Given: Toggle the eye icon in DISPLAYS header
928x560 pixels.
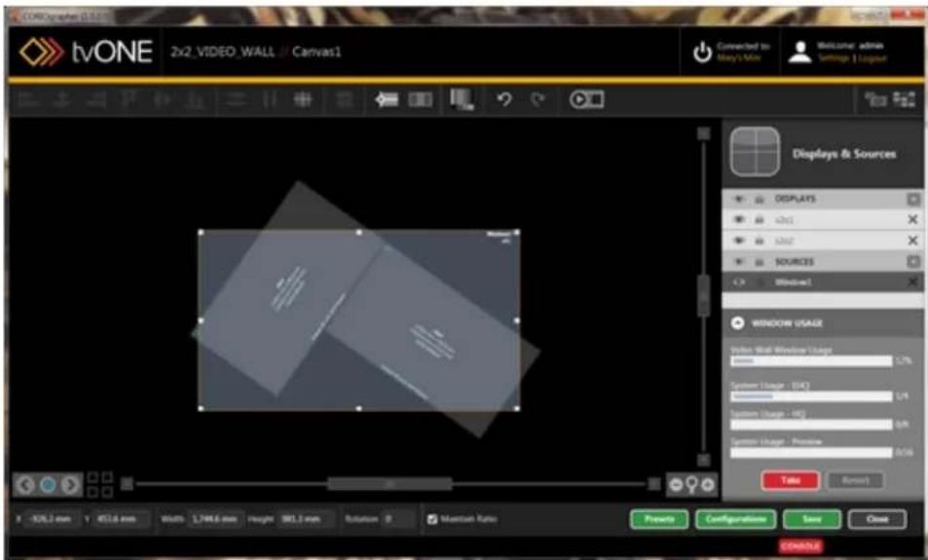Looking at the screenshot, I should coord(739,199).
